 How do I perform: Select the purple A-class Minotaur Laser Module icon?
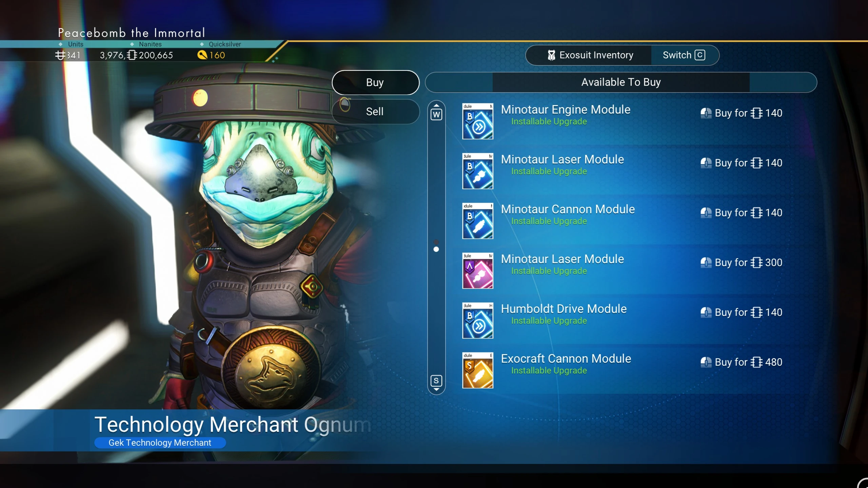[x=477, y=270]
